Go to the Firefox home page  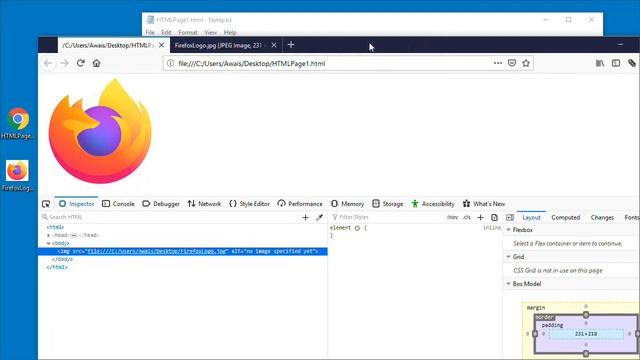pyautogui.click(x=96, y=63)
